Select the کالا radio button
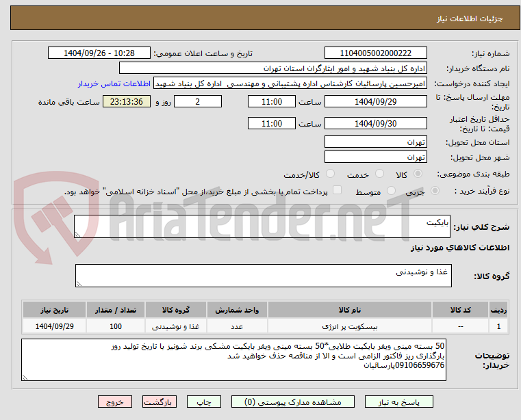Image resolution: width=521 pixels, height=420 pixels. 418,174
